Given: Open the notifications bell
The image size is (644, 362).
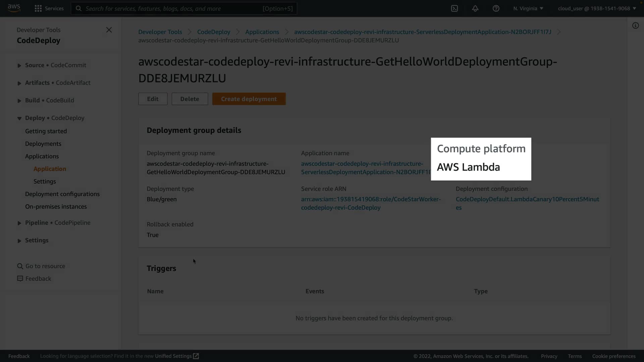Looking at the screenshot, I should click(475, 8).
